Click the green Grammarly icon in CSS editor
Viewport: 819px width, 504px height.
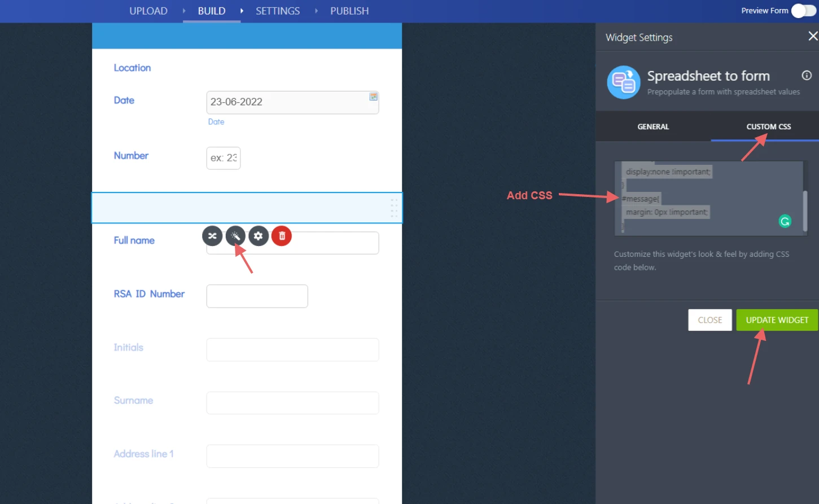pyautogui.click(x=785, y=221)
